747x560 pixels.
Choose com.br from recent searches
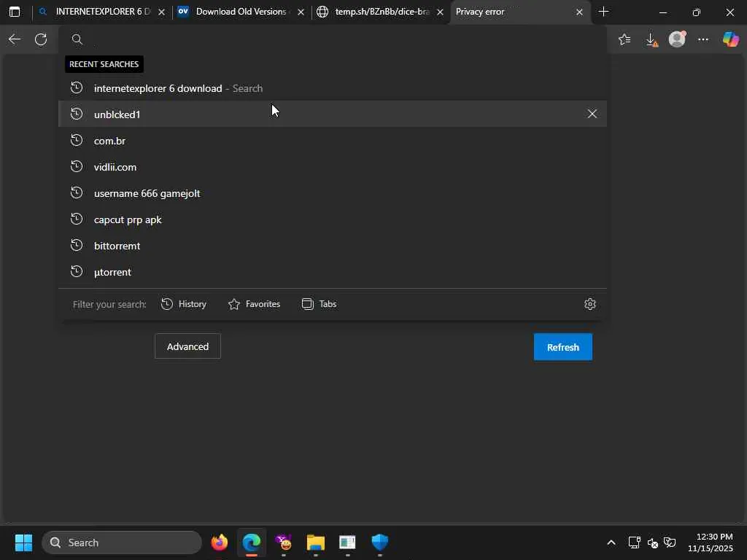[333, 141]
